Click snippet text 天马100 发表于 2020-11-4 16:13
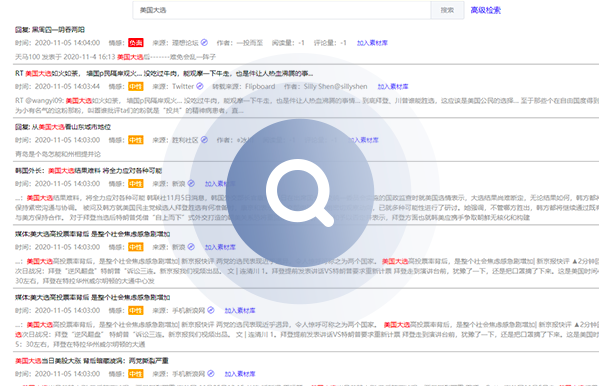The width and height of the screenshot is (599, 386). pyautogui.click(x=65, y=57)
